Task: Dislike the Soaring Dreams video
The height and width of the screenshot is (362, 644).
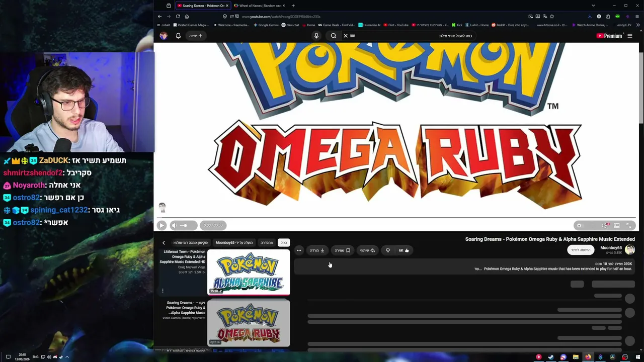Action: pyautogui.click(x=388, y=250)
